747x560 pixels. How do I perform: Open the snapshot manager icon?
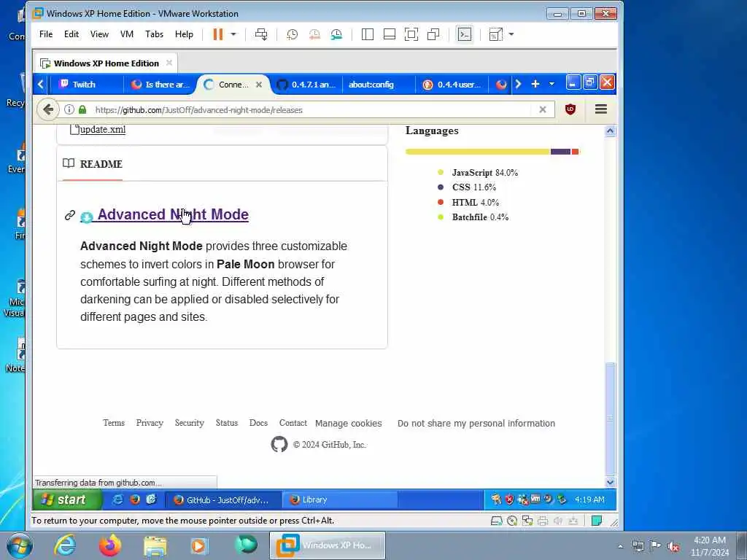tap(336, 34)
